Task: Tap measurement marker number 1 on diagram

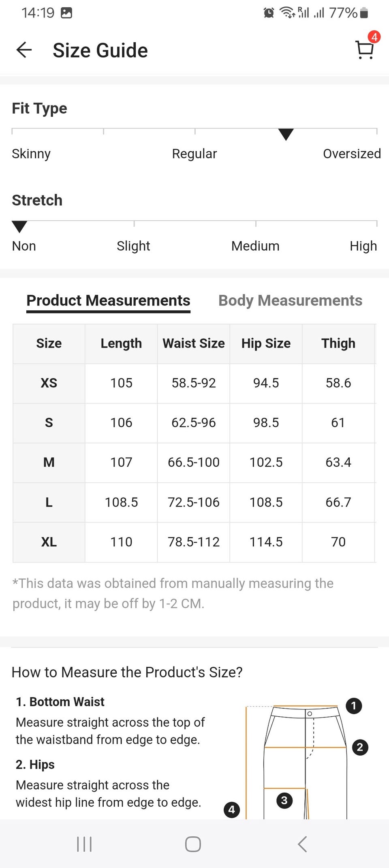Action: coord(353,706)
